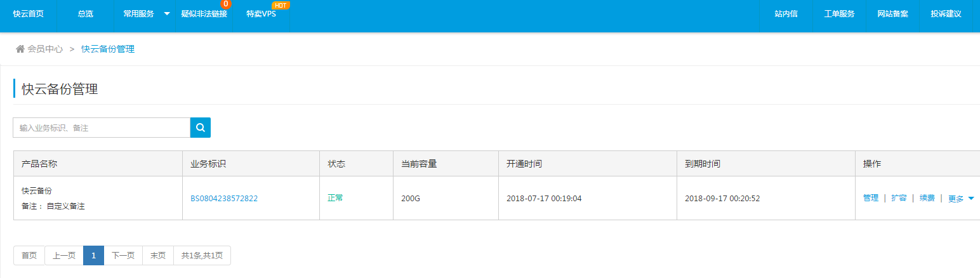This screenshot has width=980, height=278.
Task: Go to 快云首页 in top navigation
Action: 29,14
